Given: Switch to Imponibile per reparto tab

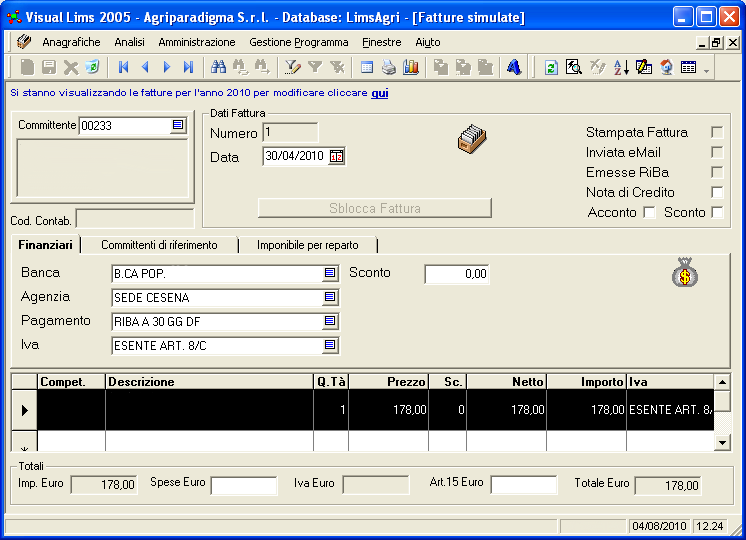Looking at the screenshot, I should click(x=308, y=245).
